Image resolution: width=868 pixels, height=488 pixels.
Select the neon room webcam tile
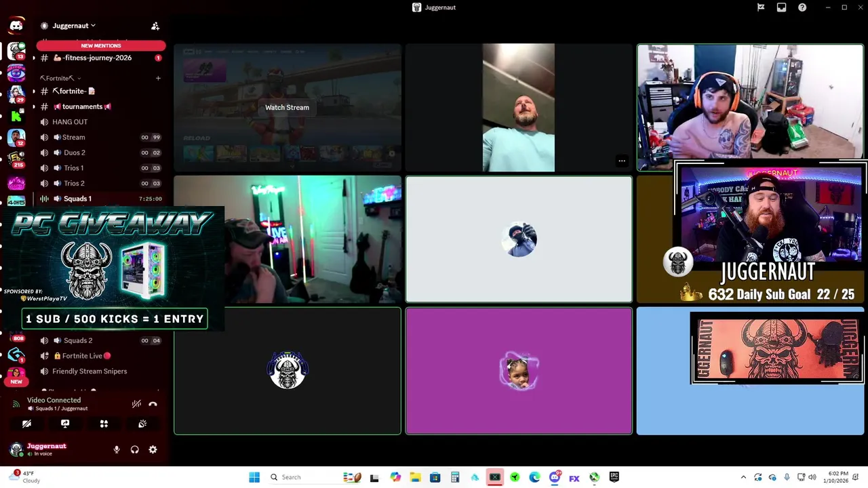pyautogui.click(x=288, y=239)
